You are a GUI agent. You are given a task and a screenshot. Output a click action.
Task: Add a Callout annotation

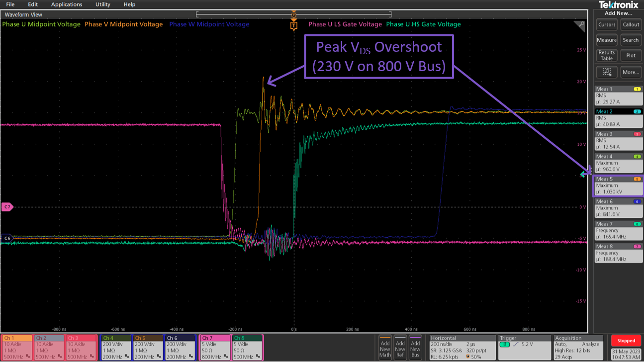pyautogui.click(x=631, y=24)
